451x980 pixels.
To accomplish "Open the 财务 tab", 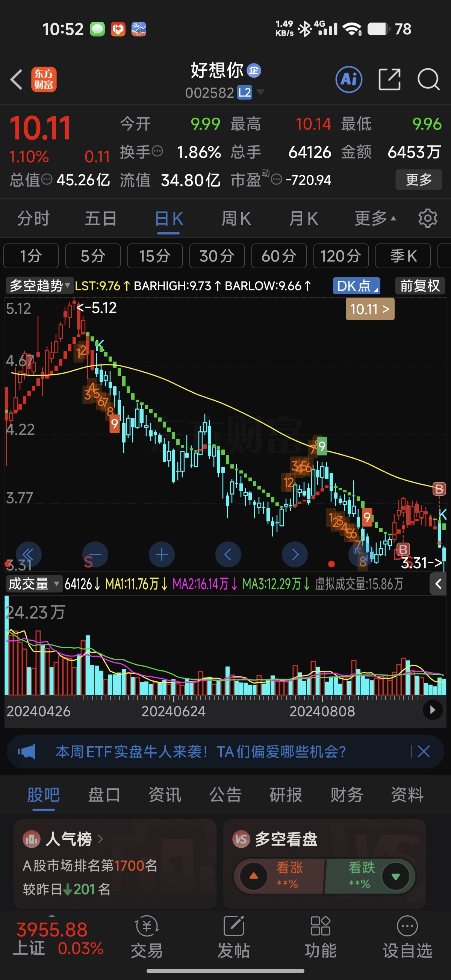I will (347, 795).
